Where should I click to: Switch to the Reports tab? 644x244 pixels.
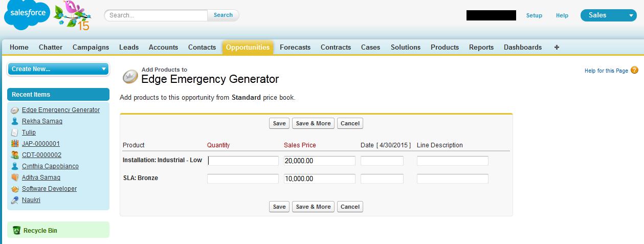click(481, 47)
